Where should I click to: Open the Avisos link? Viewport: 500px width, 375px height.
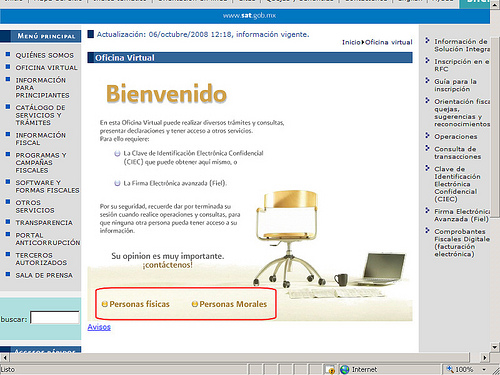[x=99, y=327]
